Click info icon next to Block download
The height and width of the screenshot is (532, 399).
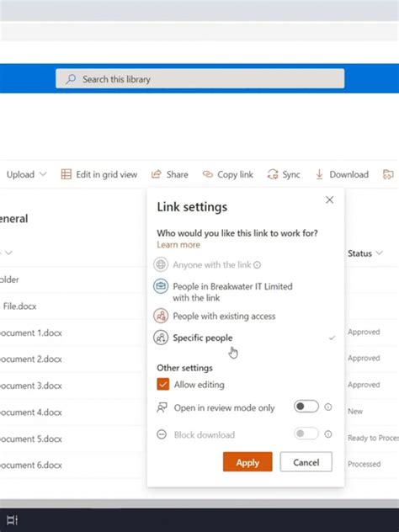[x=328, y=434]
